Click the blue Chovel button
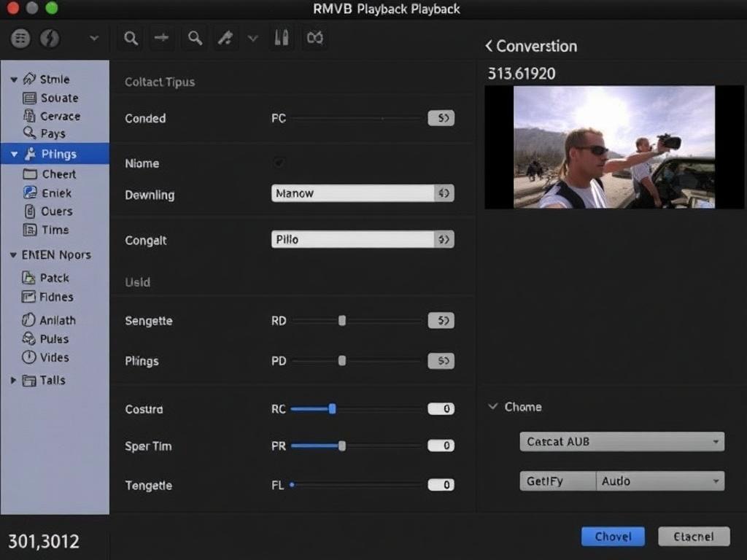Viewport: 747px width, 560px height. point(613,537)
